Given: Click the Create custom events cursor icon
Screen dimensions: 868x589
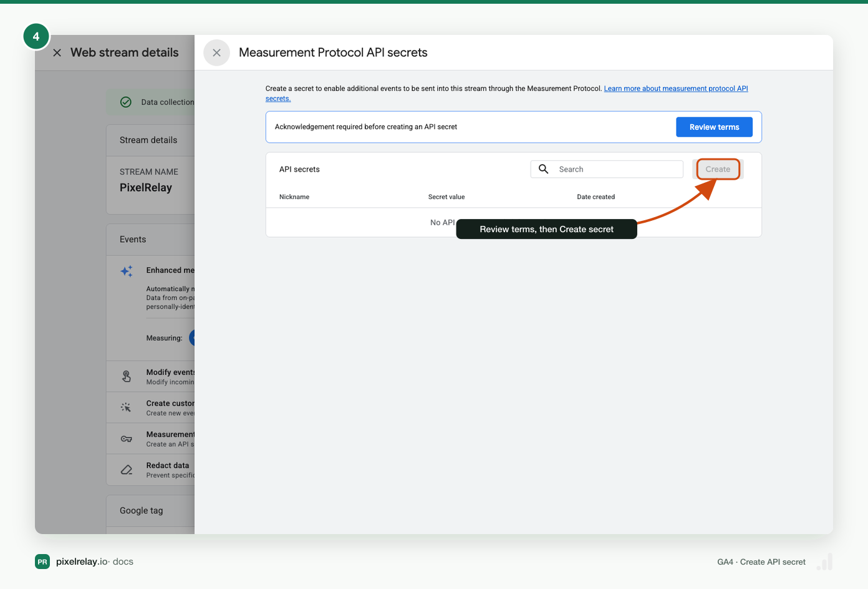Looking at the screenshot, I should pyautogui.click(x=126, y=407).
